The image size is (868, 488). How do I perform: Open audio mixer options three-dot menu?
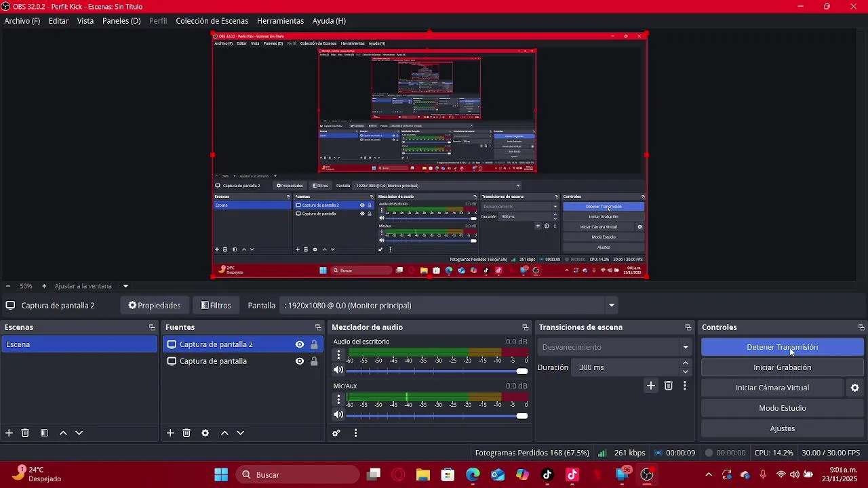[x=355, y=433]
